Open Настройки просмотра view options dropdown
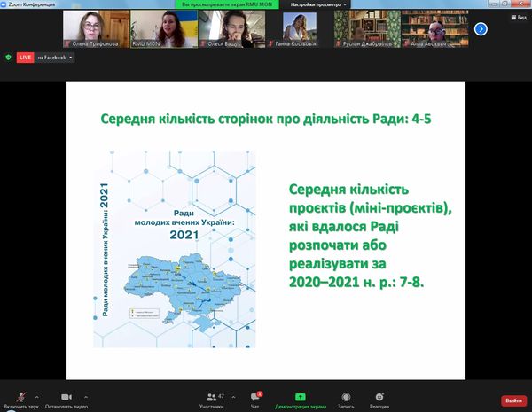This screenshot has height=412, width=532. click(319, 5)
